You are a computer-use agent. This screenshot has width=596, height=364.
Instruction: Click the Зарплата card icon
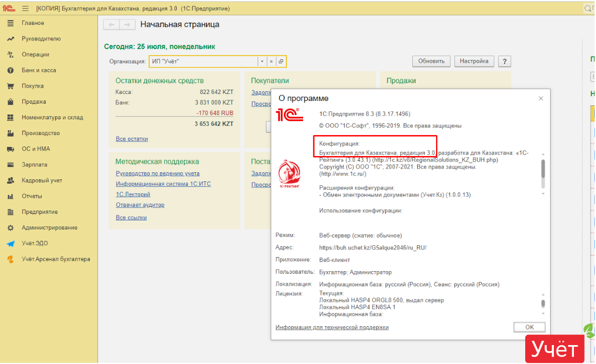(x=10, y=165)
